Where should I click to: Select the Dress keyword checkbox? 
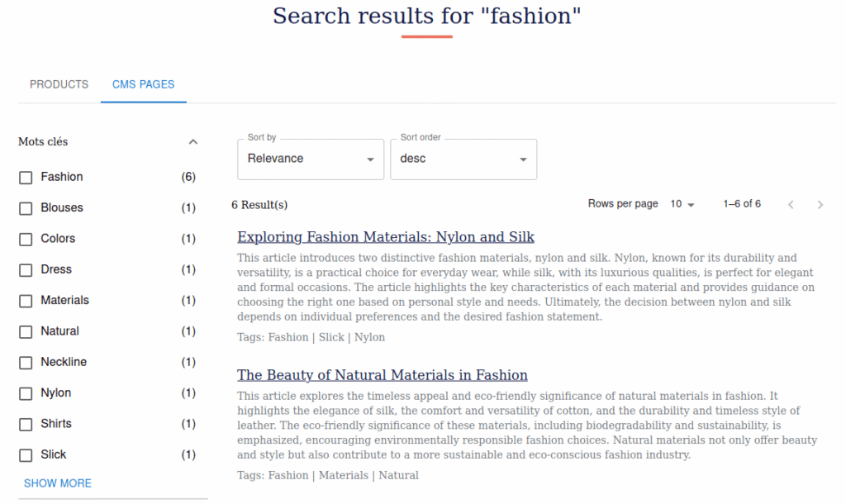coord(26,270)
